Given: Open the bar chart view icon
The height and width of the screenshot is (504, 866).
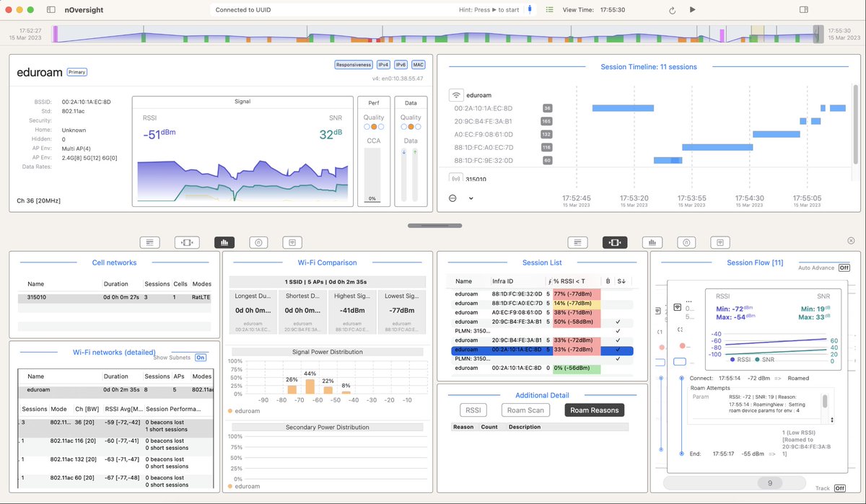Looking at the screenshot, I should tap(224, 242).
